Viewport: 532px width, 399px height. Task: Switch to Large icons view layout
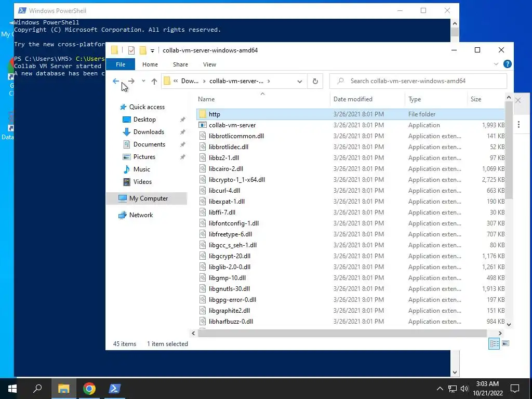point(505,343)
